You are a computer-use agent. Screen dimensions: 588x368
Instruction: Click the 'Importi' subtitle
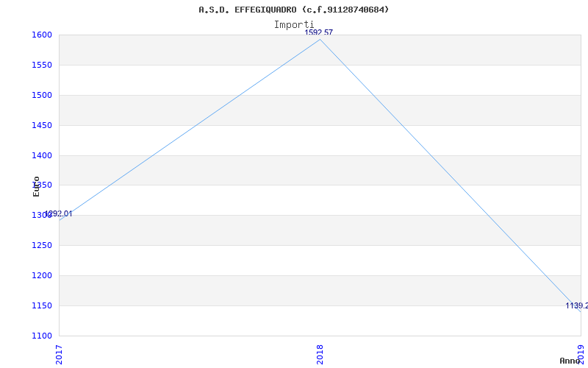(x=293, y=25)
